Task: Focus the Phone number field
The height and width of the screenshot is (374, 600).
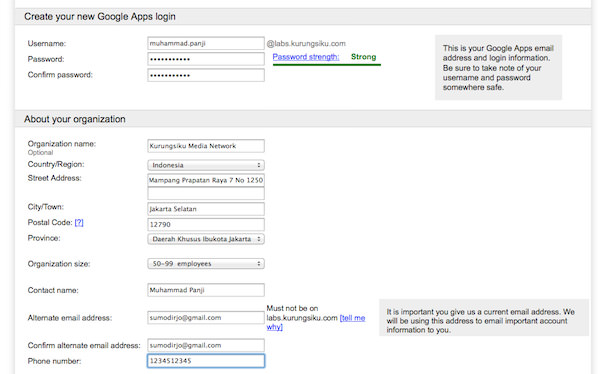Action: [206, 361]
